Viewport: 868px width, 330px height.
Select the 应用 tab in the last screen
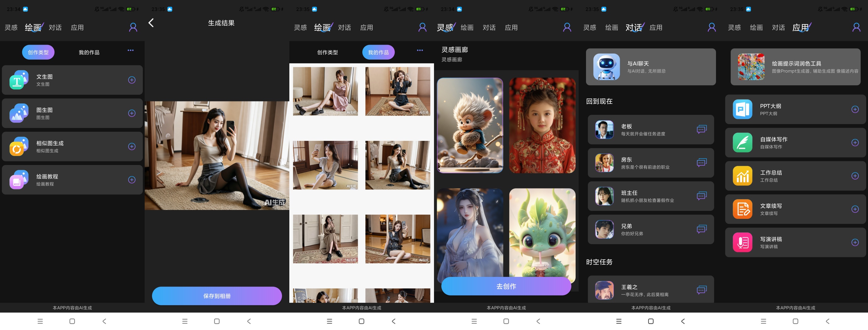(x=801, y=28)
